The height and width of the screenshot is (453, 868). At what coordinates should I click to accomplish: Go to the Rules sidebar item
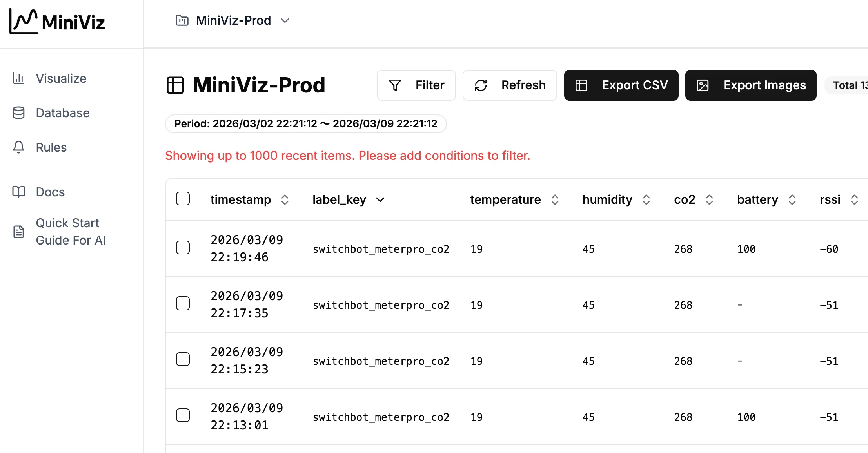pyautogui.click(x=51, y=147)
